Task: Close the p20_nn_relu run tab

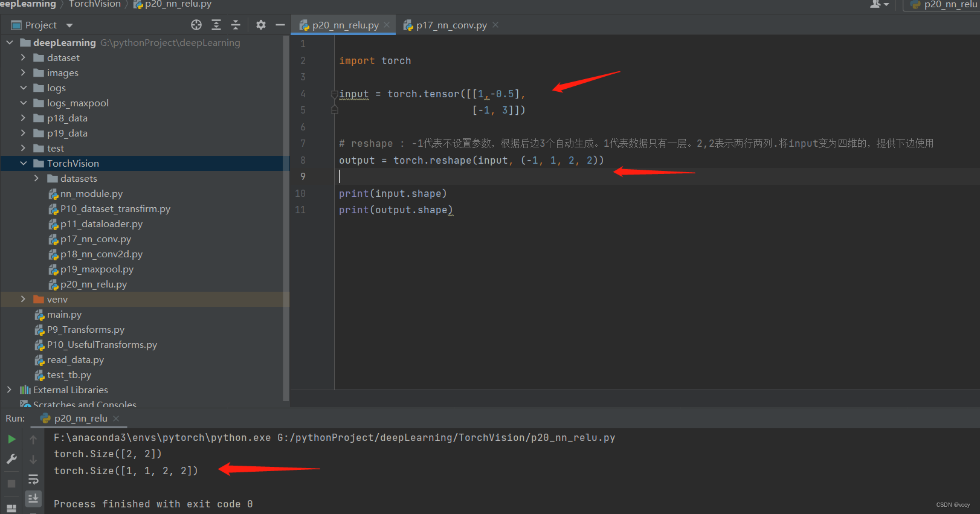Action: point(116,418)
